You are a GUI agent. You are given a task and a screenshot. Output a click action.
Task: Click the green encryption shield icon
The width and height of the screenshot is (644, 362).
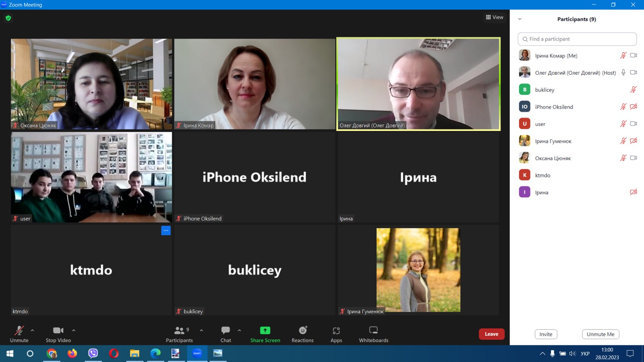tap(8, 18)
